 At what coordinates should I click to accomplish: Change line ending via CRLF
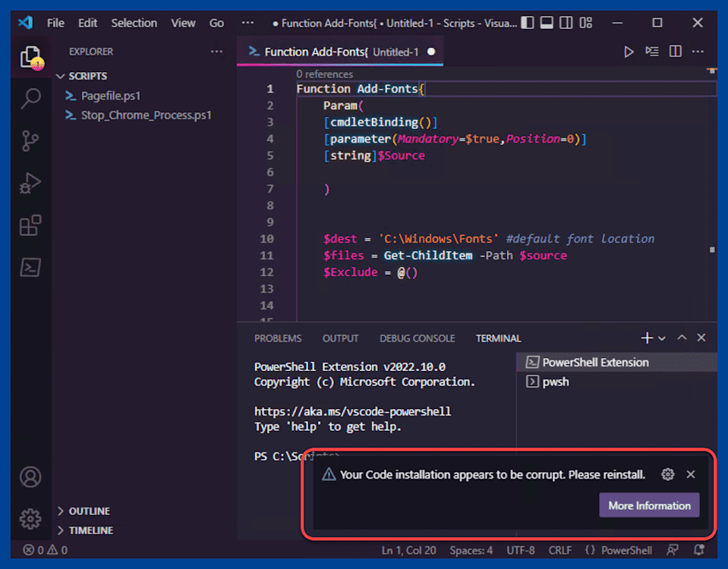click(x=560, y=550)
